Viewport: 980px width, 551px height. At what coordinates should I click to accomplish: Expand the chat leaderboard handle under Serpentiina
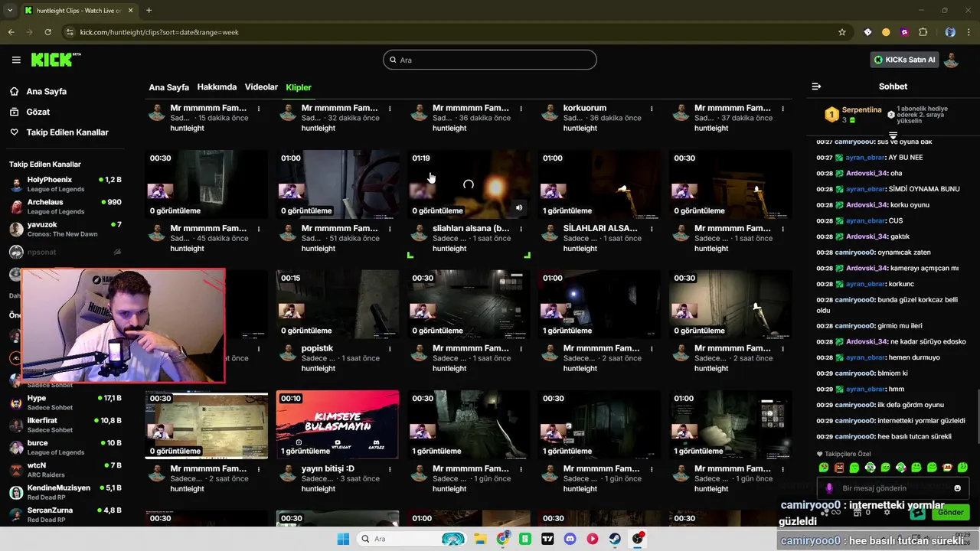click(893, 135)
